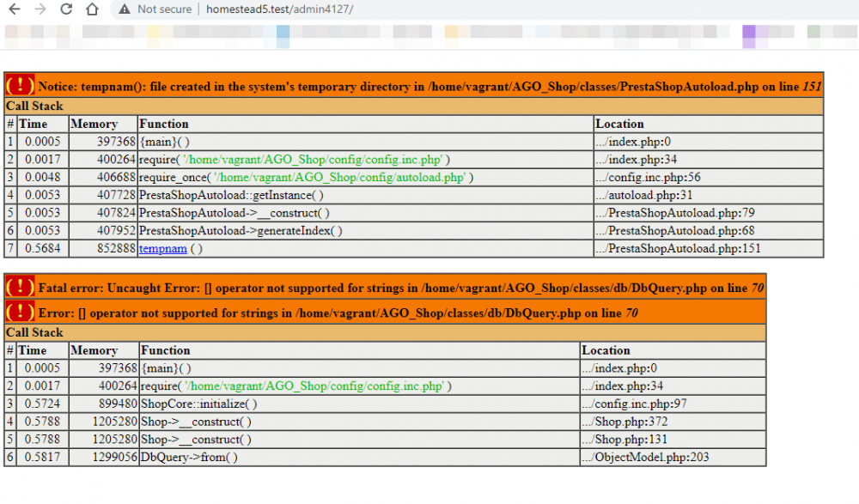Open the tempnam function link

pos(162,249)
